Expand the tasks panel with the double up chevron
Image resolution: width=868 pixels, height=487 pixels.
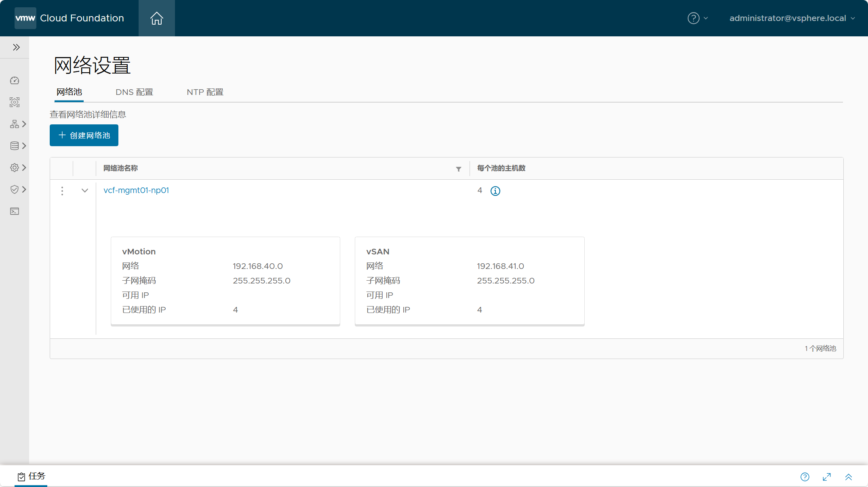pos(849,477)
